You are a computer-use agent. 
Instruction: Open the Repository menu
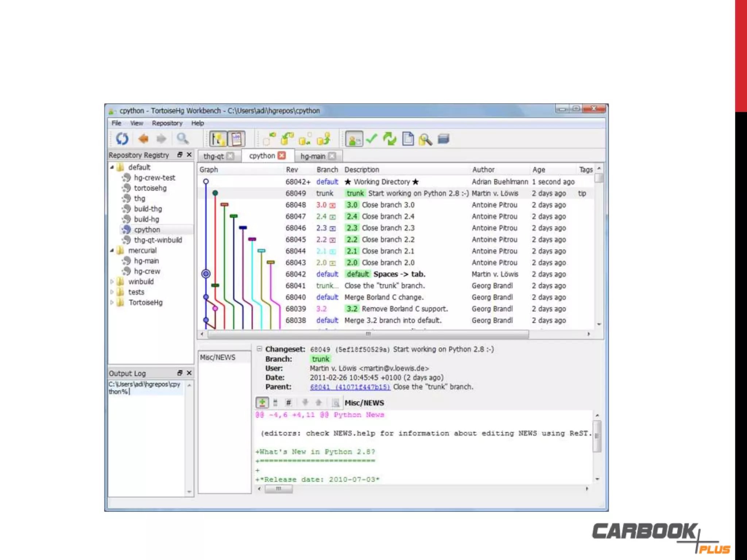point(167,123)
